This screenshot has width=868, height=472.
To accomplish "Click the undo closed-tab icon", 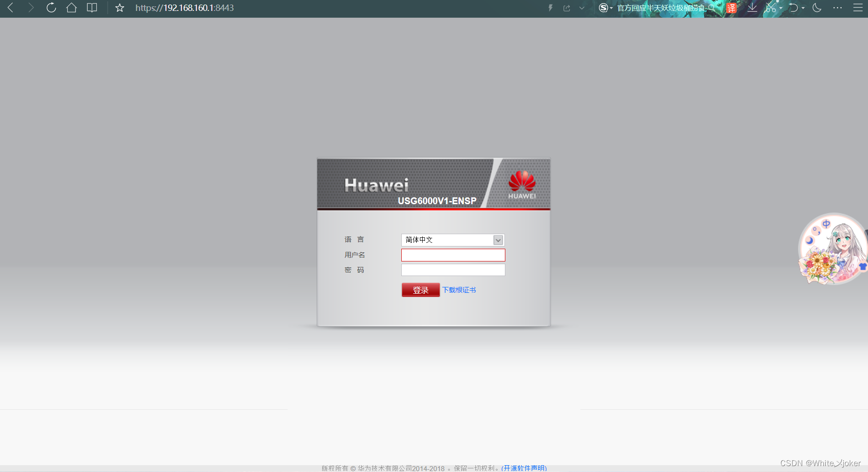I will (793, 8).
